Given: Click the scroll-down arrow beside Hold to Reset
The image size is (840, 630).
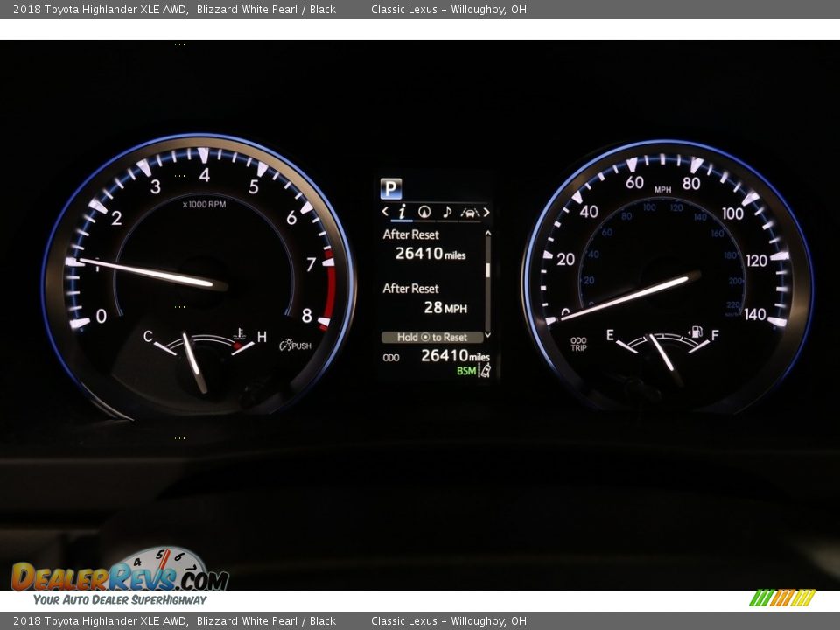Looking at the screenshot, I should click(x=487, y=335).
